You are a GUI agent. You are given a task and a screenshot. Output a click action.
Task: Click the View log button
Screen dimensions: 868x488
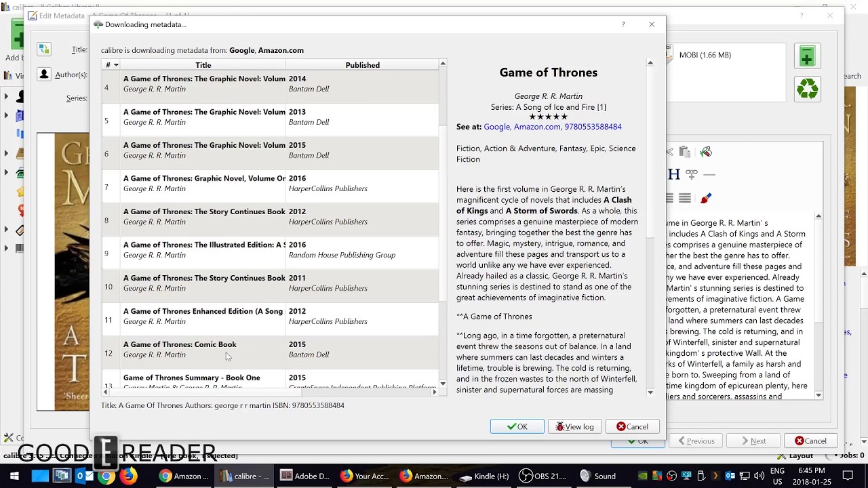point(574,426)
